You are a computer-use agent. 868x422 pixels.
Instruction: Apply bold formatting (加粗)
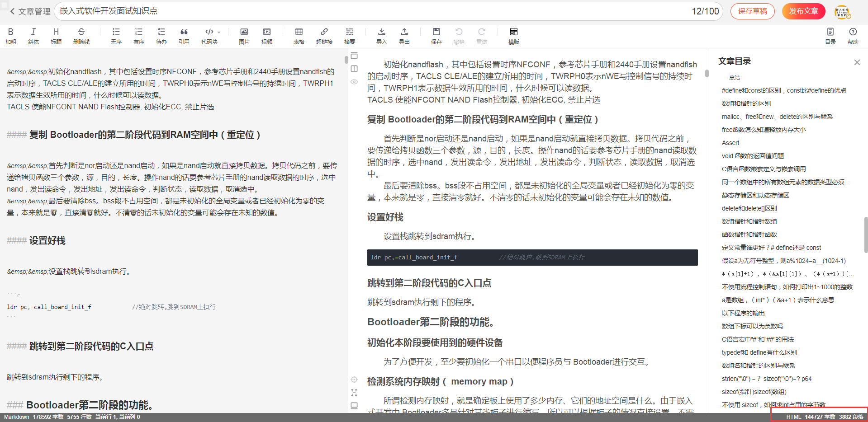[x=11, y=36]
